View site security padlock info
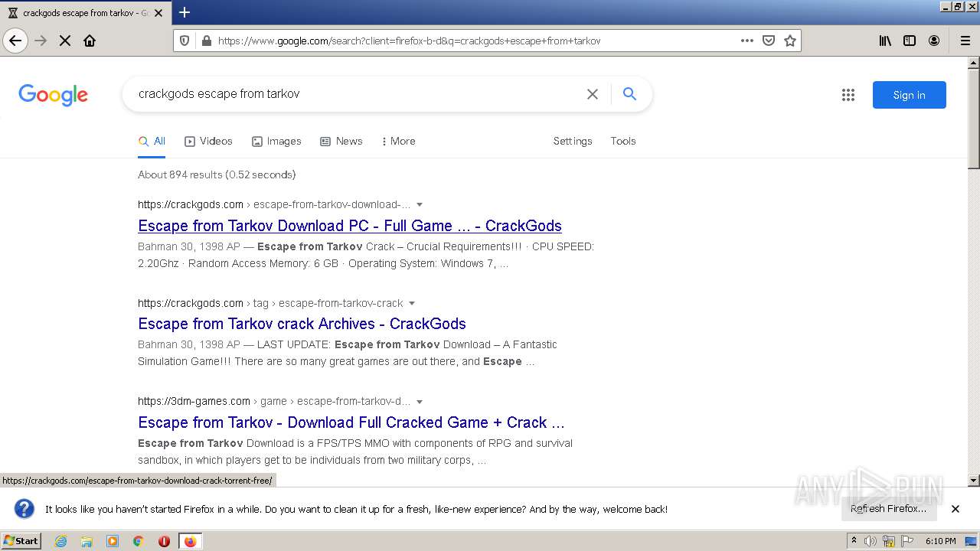 click(206, 41)
